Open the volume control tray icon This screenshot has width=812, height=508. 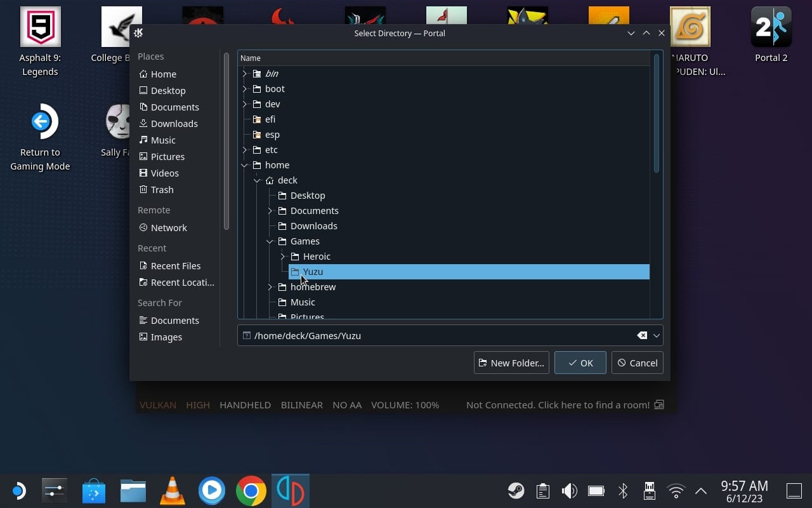(x=570, y=490)
